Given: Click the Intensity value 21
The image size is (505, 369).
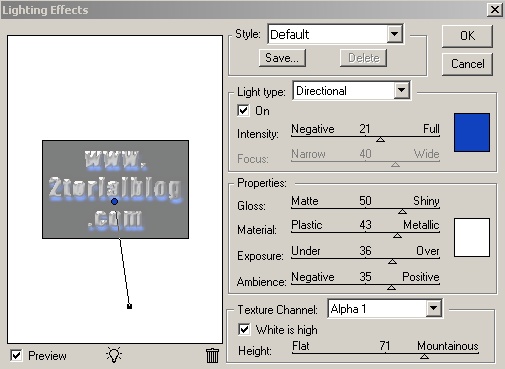Looking at the screenshot, I should coord(365,129).
